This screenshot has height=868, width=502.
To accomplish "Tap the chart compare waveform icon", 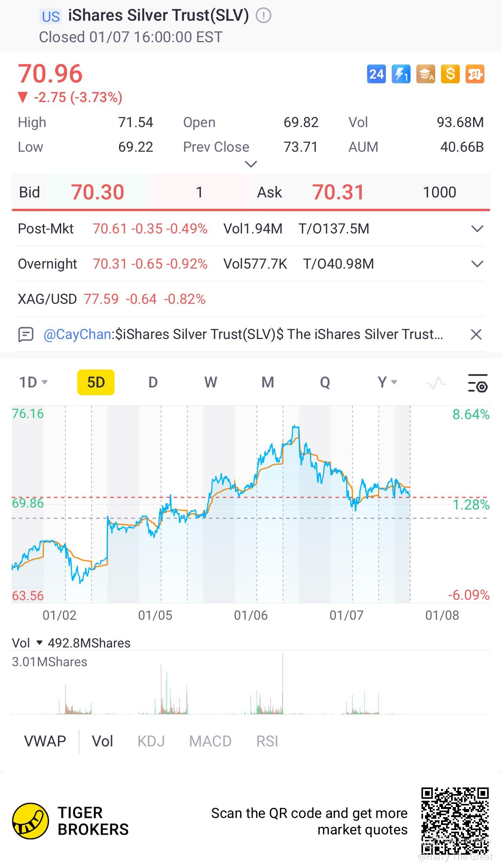I will pos(436,383).
